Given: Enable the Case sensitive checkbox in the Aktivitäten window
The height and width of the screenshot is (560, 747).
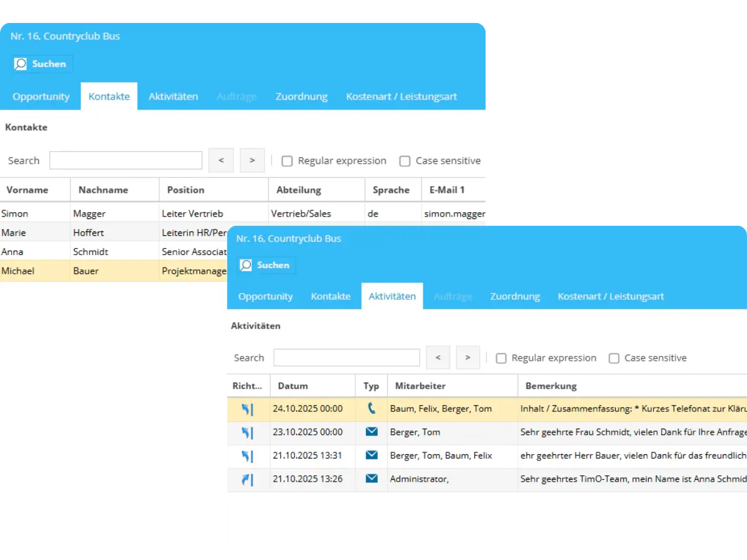Looking at the screenshot, I should [614, 358].
